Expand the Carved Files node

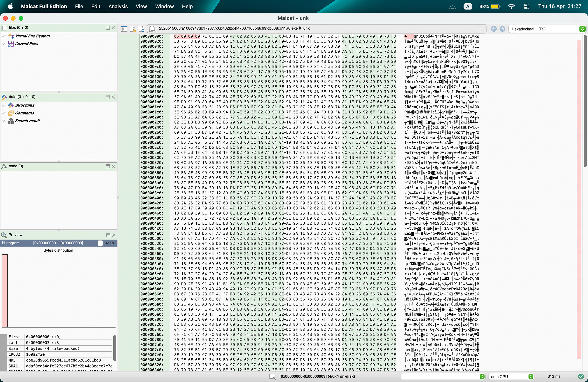click(x=3, y=44)
